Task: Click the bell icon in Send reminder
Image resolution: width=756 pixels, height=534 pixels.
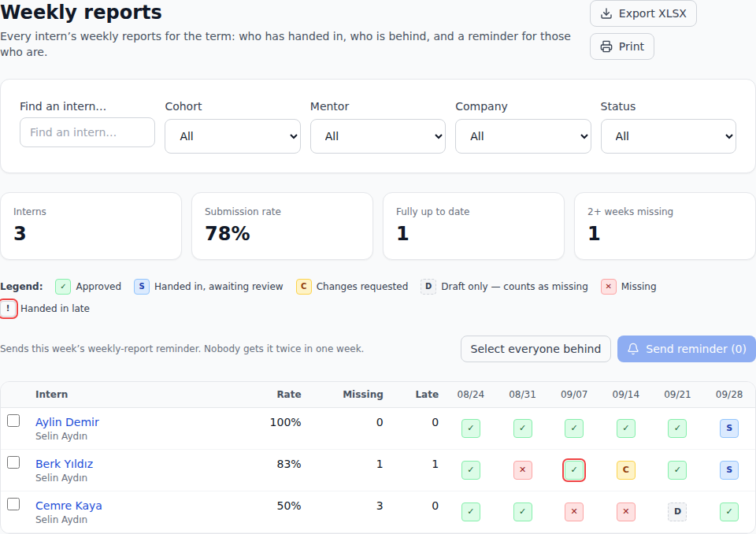Action: pyautogui.click(x=633, y=349)
